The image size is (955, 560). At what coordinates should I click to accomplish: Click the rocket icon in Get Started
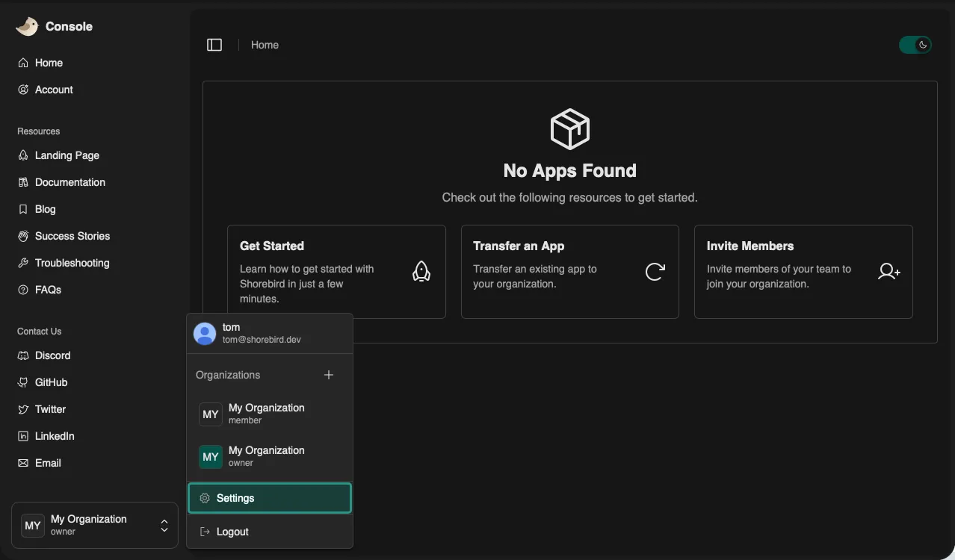421,272
